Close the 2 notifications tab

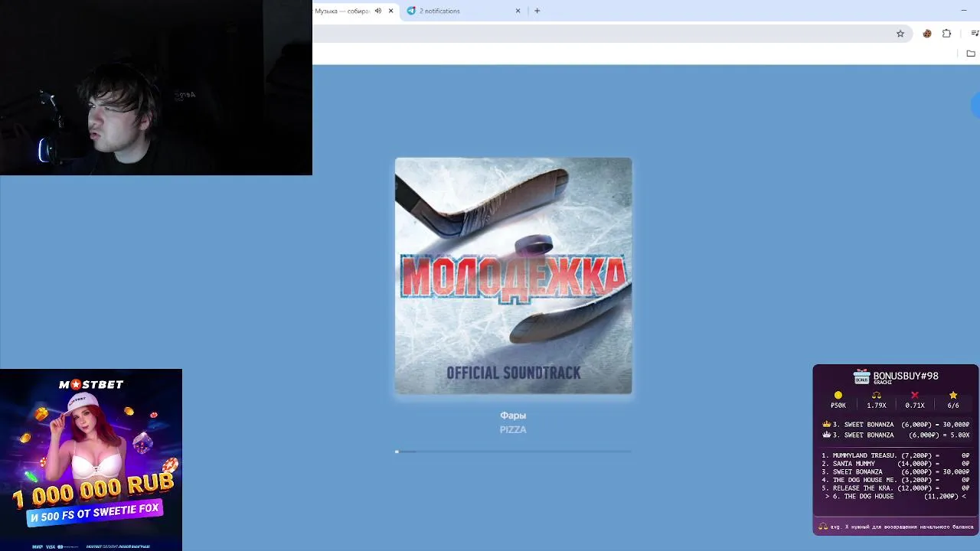click(x=518, y=11)
